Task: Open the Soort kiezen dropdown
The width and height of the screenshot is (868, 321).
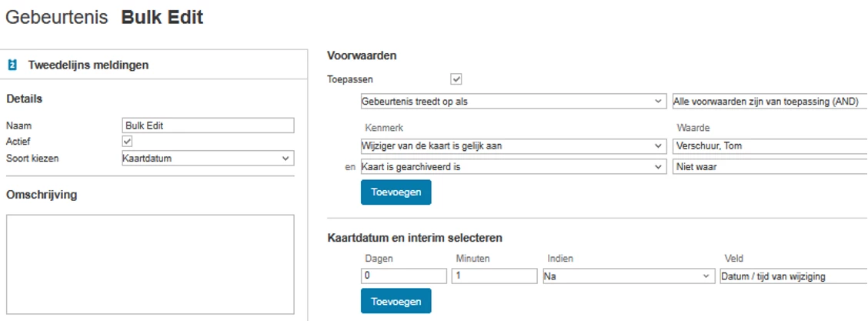Action: coord(208,159)
